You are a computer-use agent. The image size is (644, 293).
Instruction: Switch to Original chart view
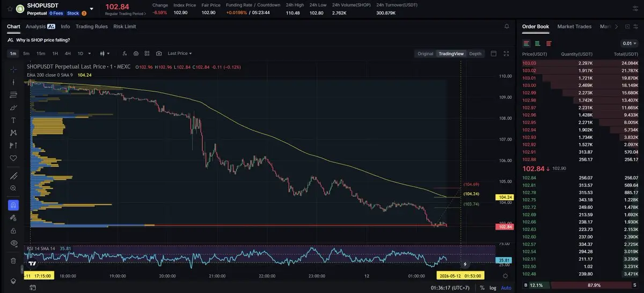click(x=425, y=54)
